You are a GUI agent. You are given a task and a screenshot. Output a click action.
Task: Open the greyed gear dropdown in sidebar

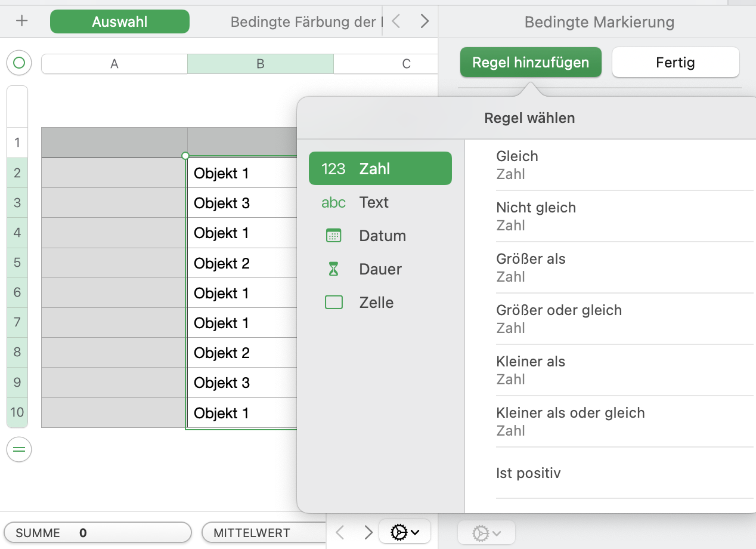click(x=486, y=533)
